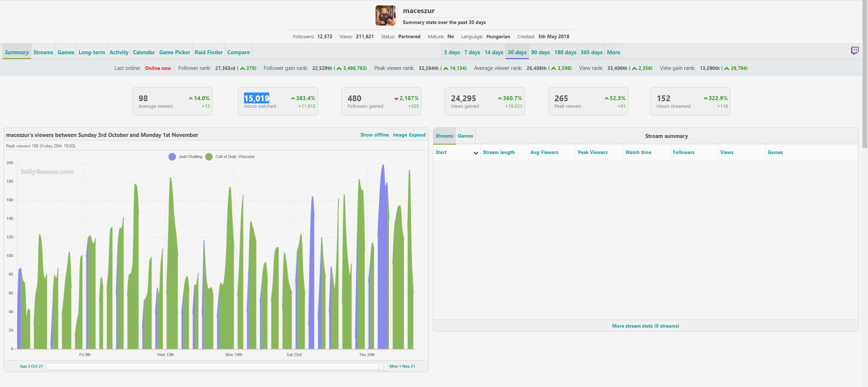Sort by Peak Viewers column
Screen dimensions: 868x387
point(592,153)
